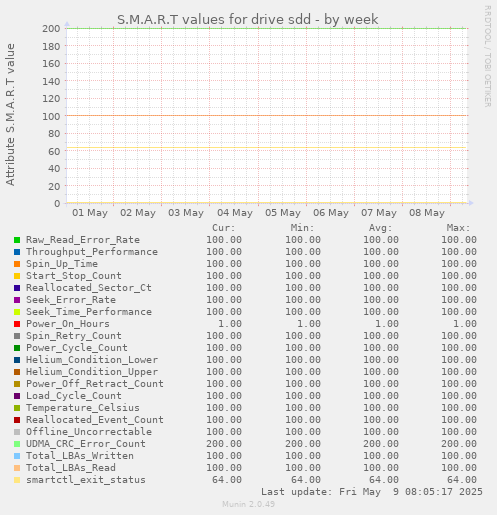Click the blue Throughput_Performance legend swatch
The width and height of the screenshot is (497, 515).
click(17, 252)
